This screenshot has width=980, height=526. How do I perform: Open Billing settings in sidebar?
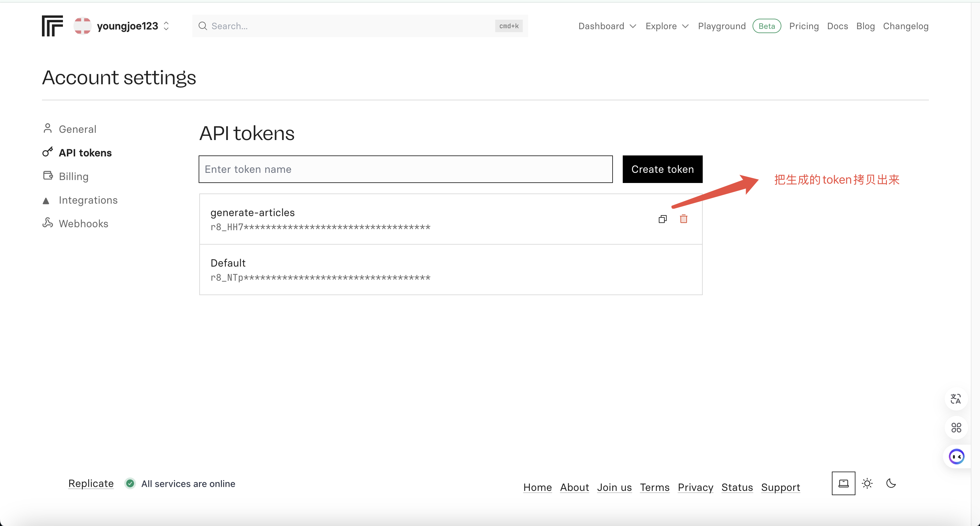click(x=73, y=176)
